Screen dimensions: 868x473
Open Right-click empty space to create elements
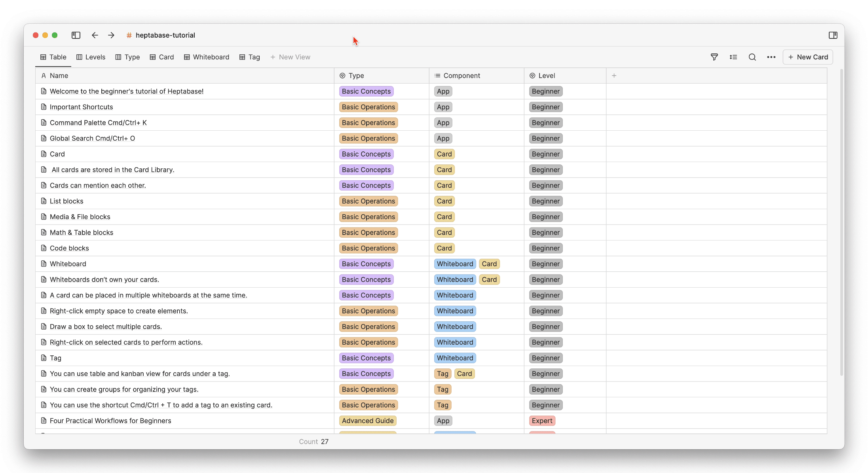coord(119,311)
